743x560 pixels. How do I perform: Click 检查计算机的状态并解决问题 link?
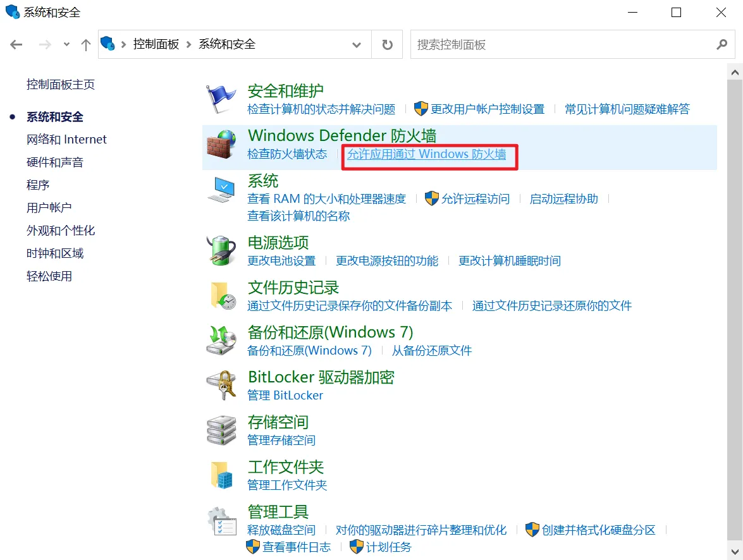[x=321, y=109]
